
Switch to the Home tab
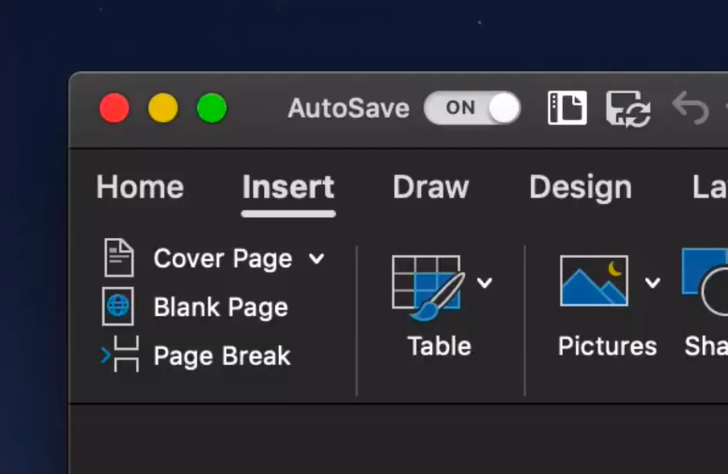coord(140,187)
